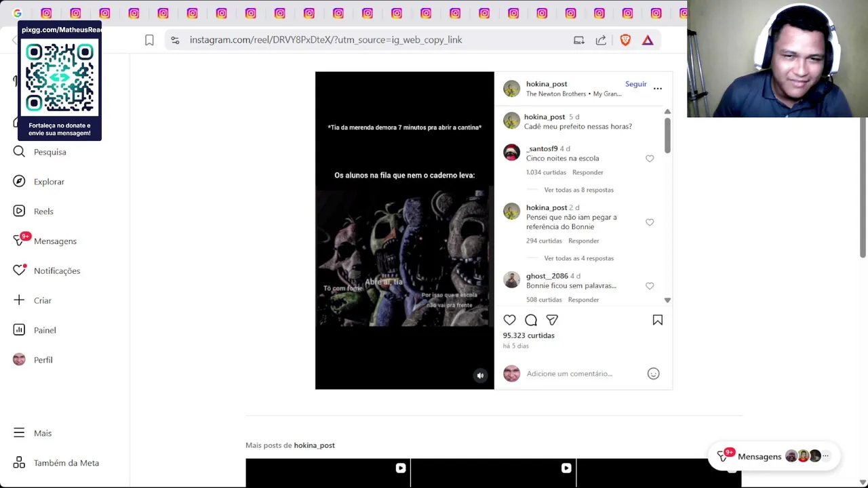Like the Bonnie reference comment

pos(650,222)
